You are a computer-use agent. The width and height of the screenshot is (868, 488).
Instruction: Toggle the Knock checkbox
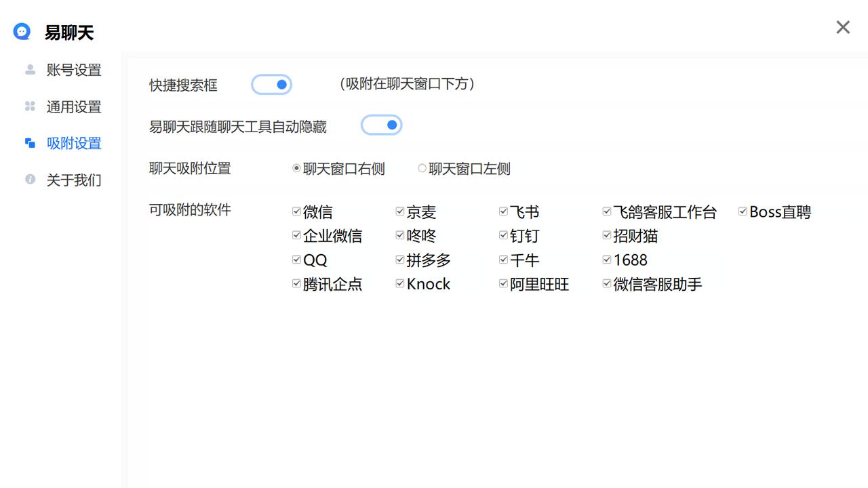[400, 283]
